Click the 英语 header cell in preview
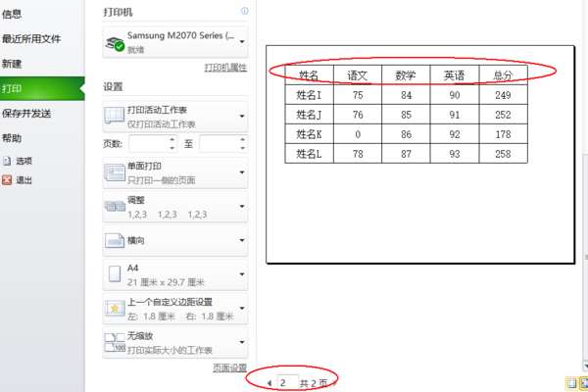The image size is (588, 392). (455, 75)
